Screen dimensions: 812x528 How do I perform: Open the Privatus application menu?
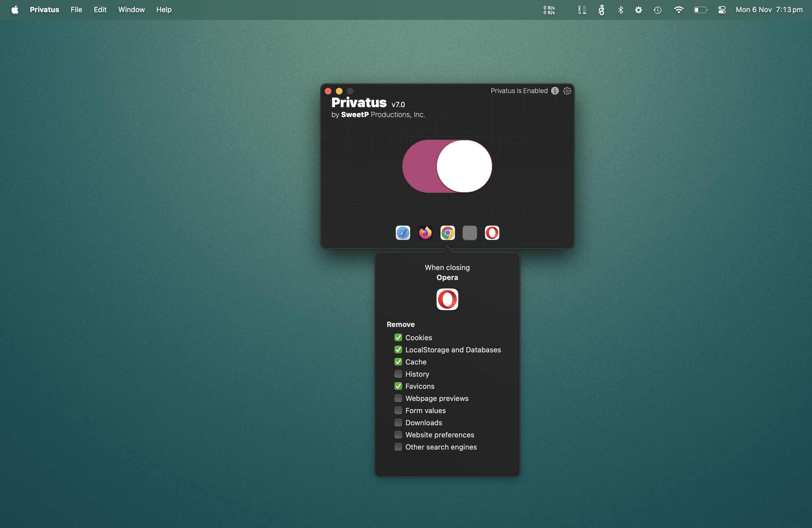pos(44,10)
